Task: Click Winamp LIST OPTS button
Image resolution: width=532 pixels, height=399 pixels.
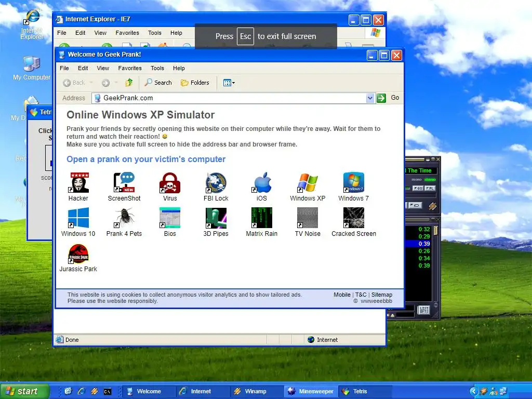Action: (x=423, y=310)
